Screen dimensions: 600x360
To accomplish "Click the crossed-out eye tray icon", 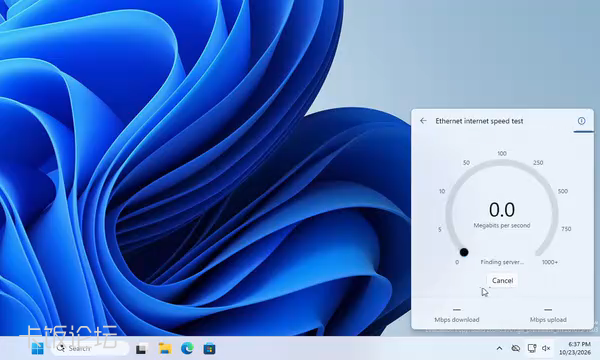I will coord(516,348).
